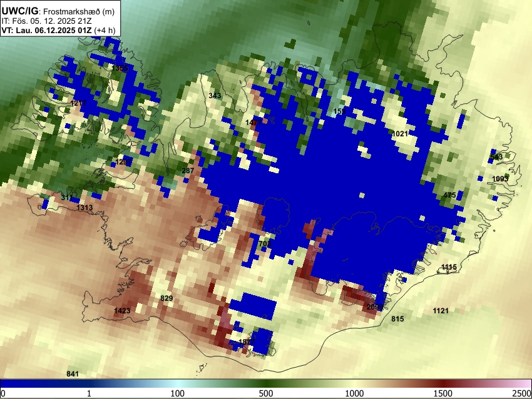532x399 pixels.
Task: Select the 1500 tick label on color scale
Action: tap(443, 393)
